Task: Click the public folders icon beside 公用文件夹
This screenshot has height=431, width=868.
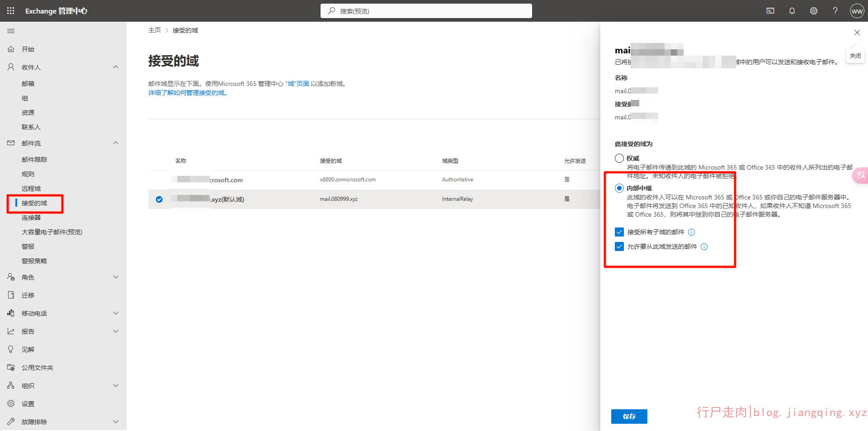Action: tap(11, 368)
